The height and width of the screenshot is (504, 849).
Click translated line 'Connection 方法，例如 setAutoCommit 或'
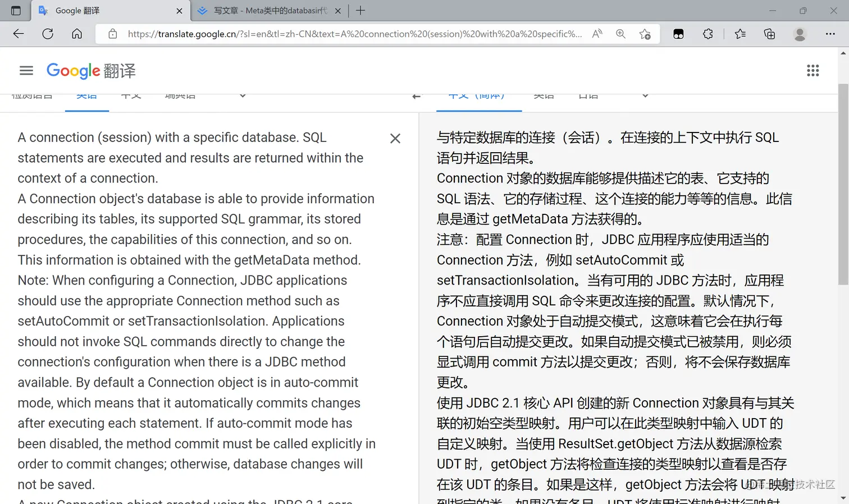point(561,260)
